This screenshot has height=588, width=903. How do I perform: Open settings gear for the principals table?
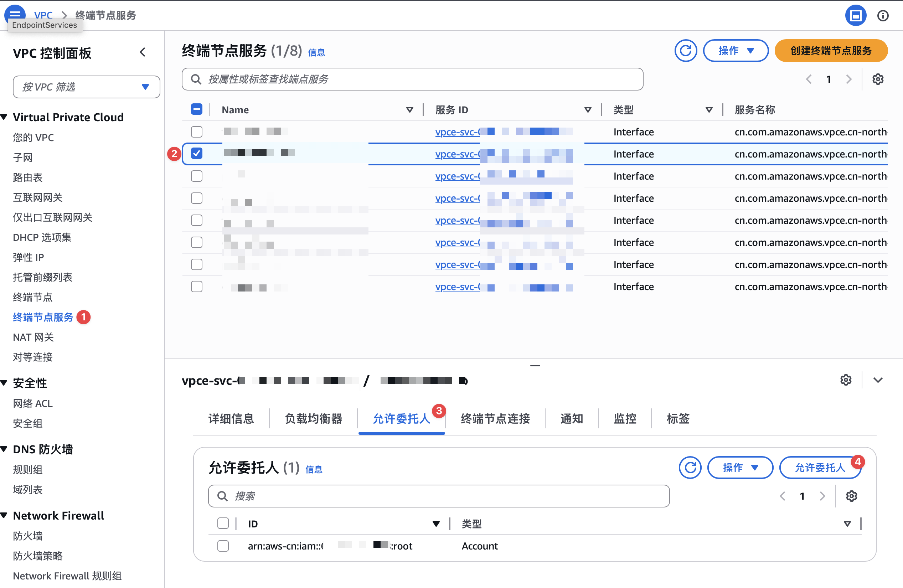tap(851, 496)
